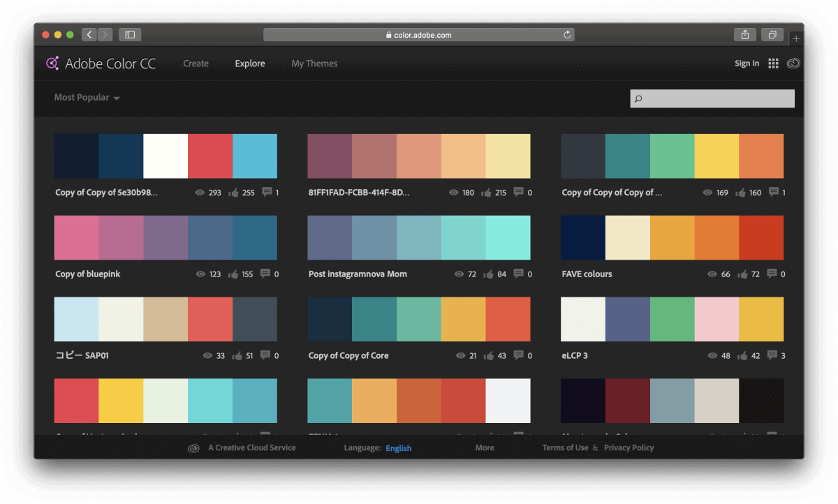This screenshot has height=504, width=838.
Task: Click the Safari share icon
Action: pos(745,34)
